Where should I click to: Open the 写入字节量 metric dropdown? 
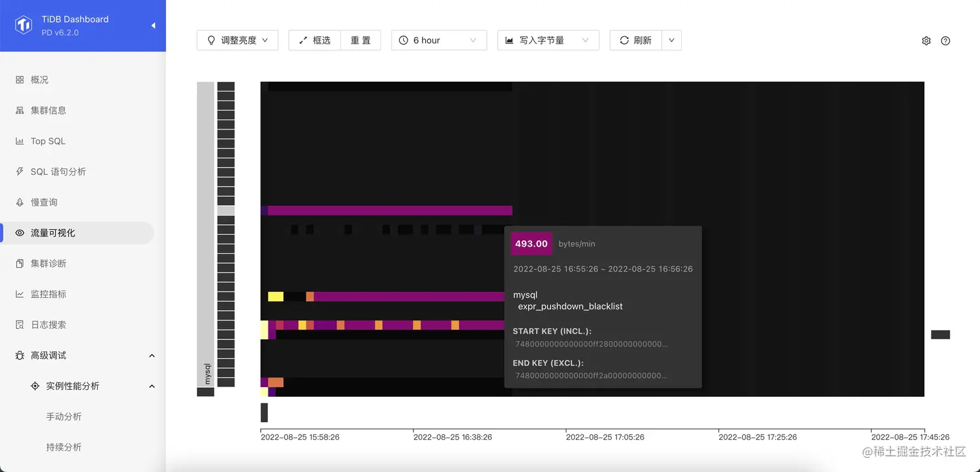point(548,40)
